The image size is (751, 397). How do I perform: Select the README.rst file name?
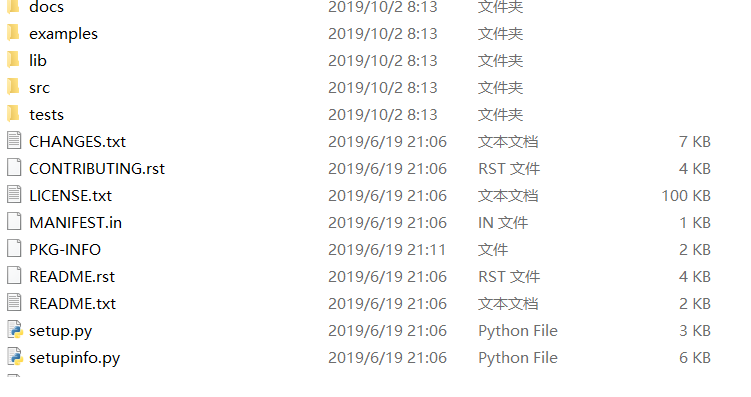pyautogui.click(x=72, y=277)
